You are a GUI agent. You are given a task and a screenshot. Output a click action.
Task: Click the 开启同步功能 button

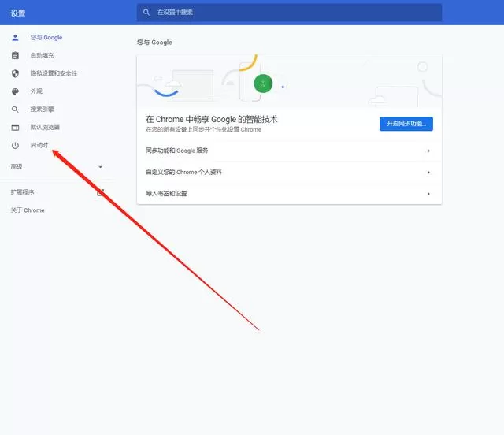[406, 124]
